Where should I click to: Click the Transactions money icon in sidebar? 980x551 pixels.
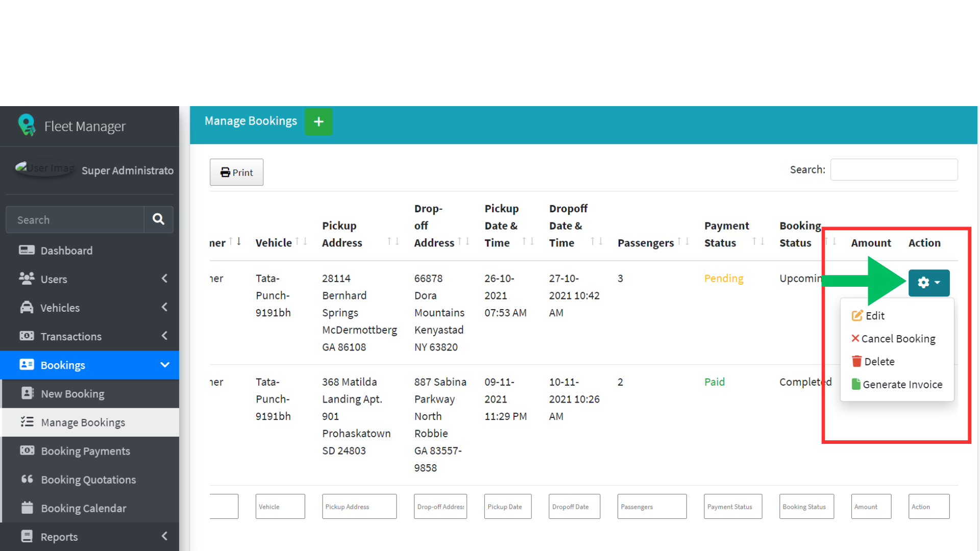27,336
